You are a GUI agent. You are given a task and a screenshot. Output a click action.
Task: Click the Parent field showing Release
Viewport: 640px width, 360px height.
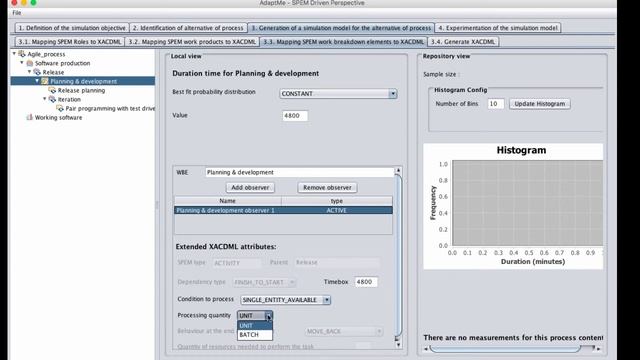(337, 262)
